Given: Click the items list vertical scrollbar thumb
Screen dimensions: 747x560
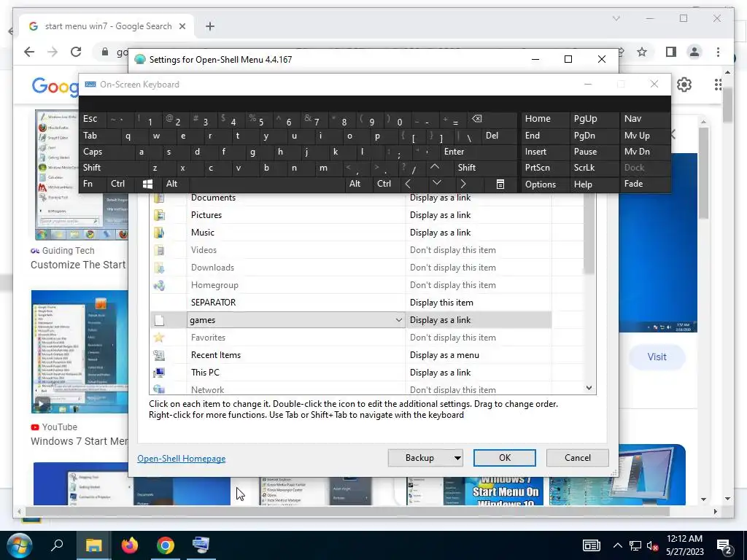Looking at the screenshot, I should click(589, 233).
